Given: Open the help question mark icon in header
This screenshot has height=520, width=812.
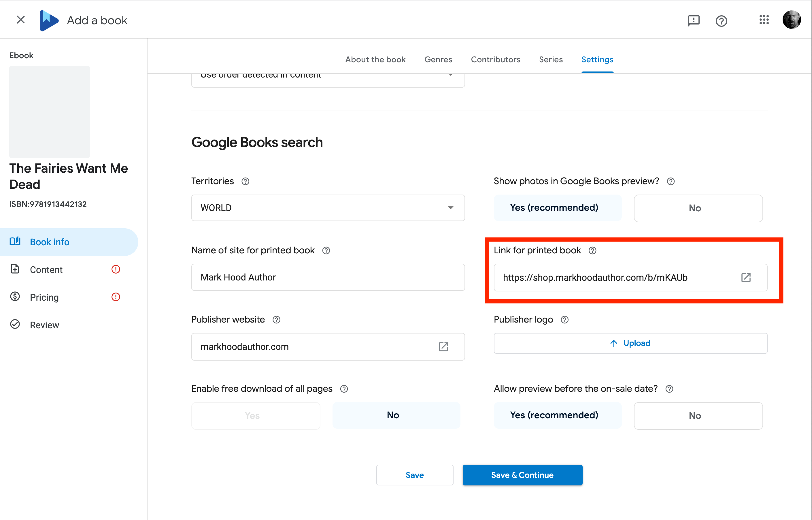Looking at the screenshot, I should coord(721,21).
